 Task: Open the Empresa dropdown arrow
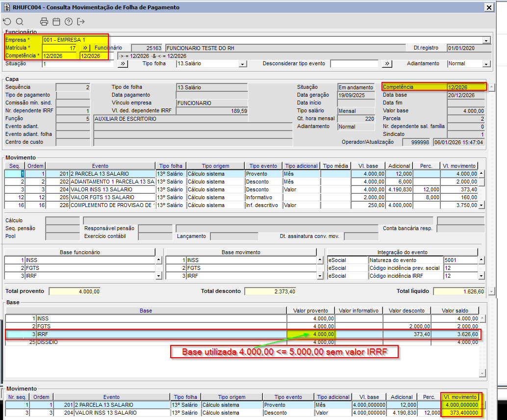[x=486, y=40]
